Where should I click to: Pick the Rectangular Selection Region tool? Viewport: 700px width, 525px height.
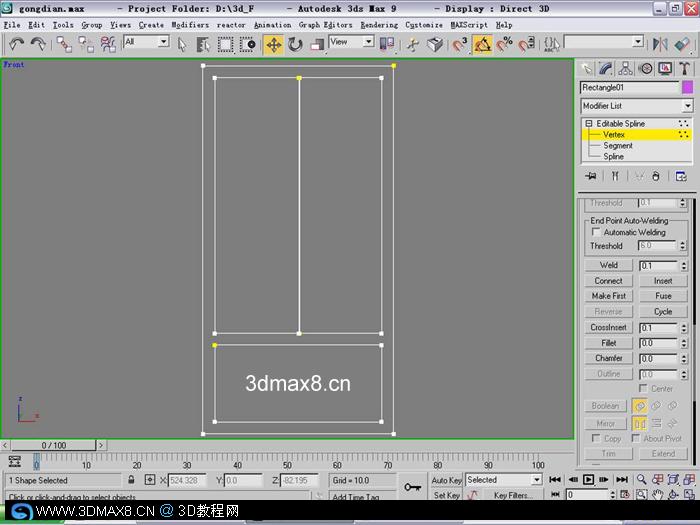pyautogui.click(x=225, y=44)
